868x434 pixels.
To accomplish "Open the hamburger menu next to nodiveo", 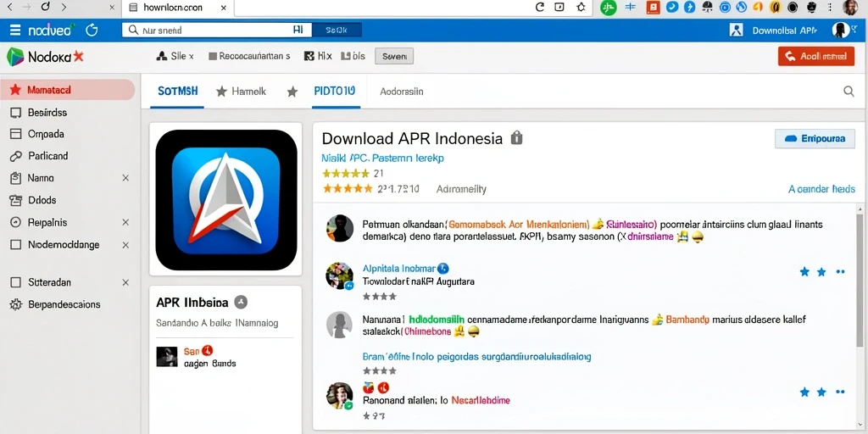I will point(15,30).
